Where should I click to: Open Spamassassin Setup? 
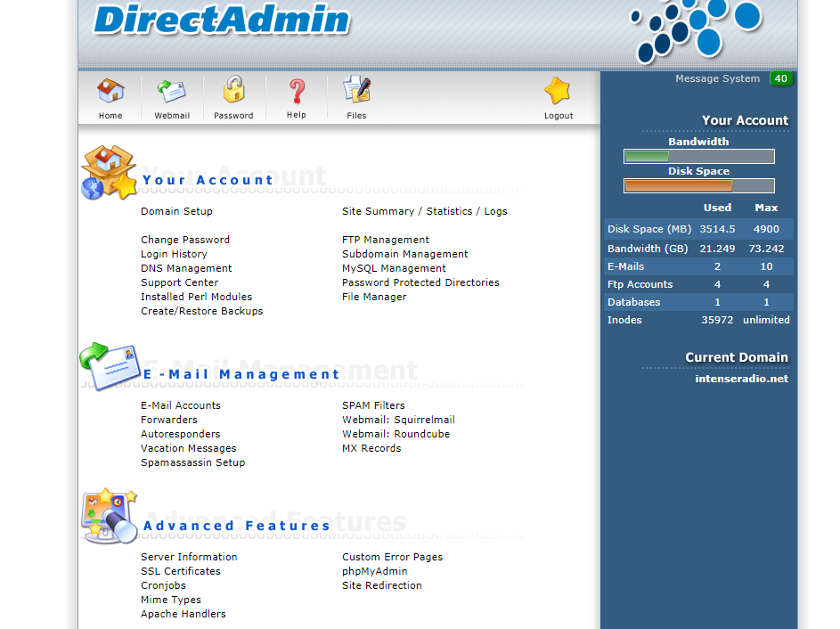193,462
